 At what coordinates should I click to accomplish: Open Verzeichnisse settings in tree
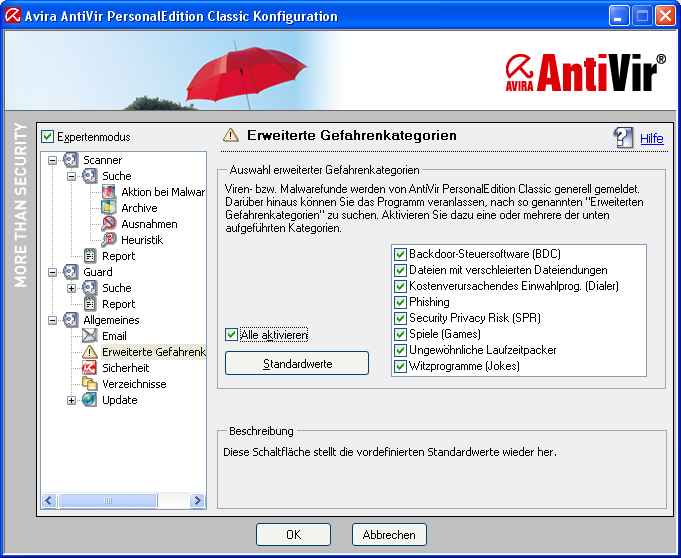coord(134,384)
